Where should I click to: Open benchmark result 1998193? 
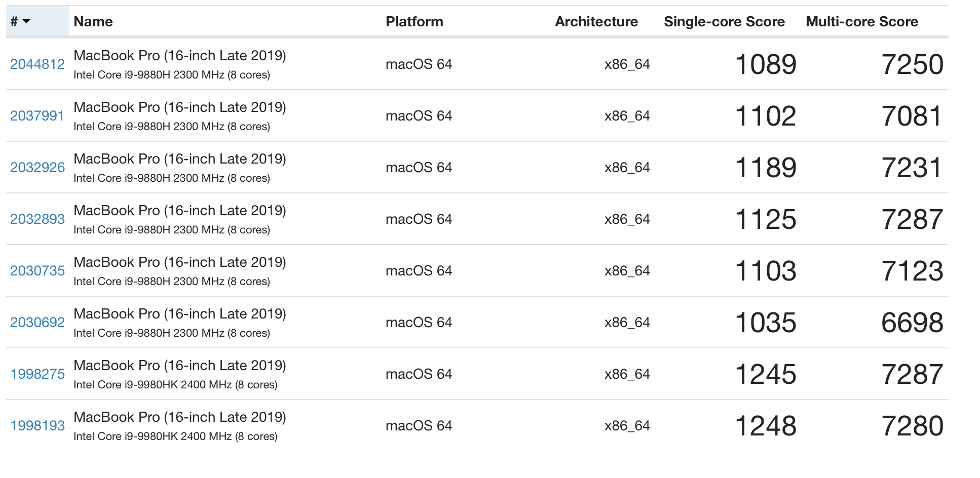(x=37, y=426)
